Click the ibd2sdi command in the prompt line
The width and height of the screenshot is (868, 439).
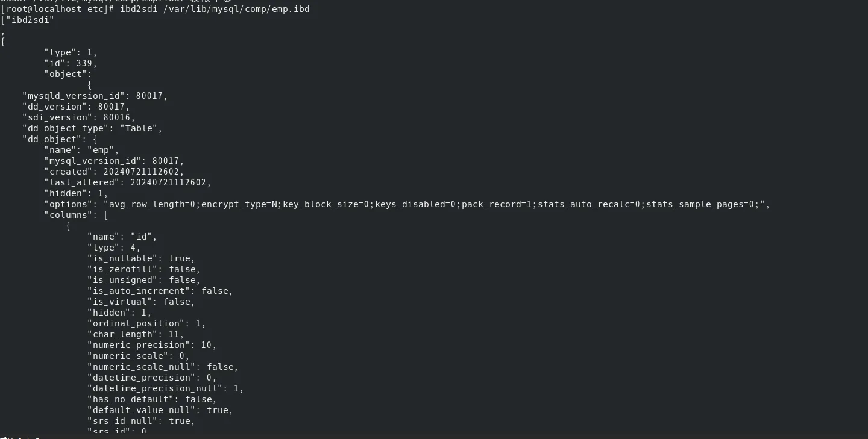click(139, 9)
